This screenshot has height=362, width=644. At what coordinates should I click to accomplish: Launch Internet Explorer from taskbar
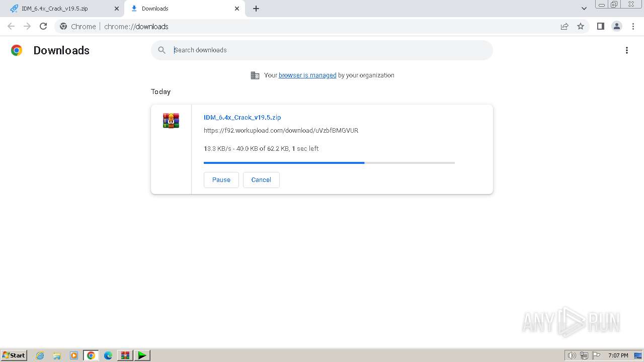pos(40,355)
